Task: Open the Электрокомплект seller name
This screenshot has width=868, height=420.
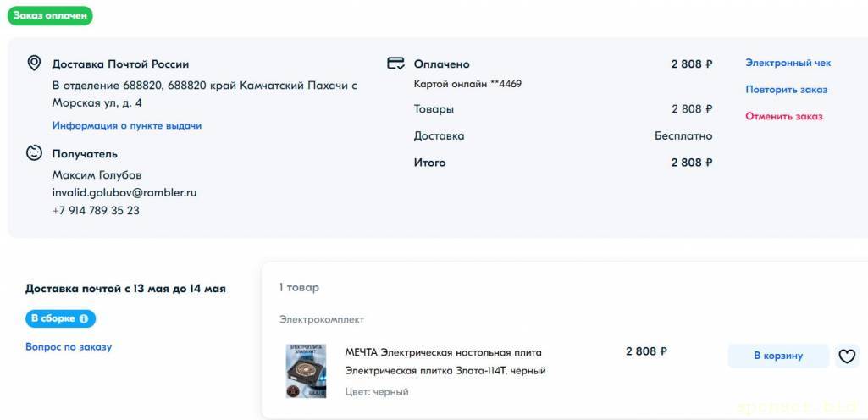Action: [322, 319]
